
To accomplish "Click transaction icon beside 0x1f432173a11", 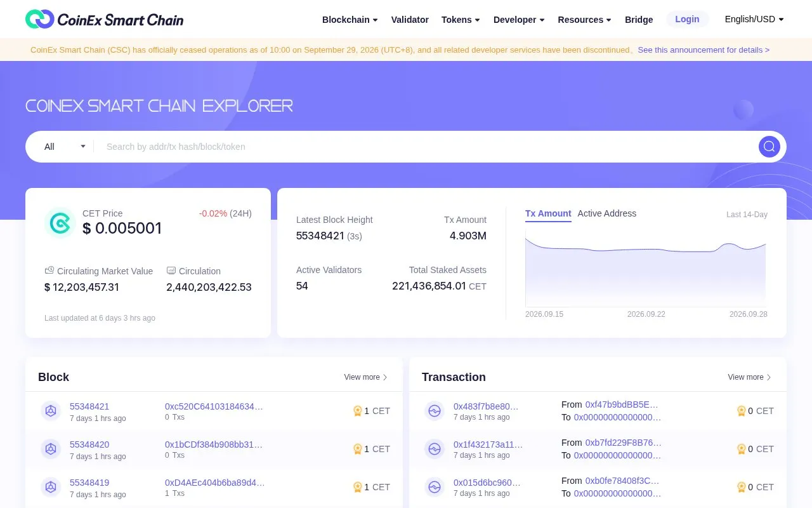I will (435, 449).
